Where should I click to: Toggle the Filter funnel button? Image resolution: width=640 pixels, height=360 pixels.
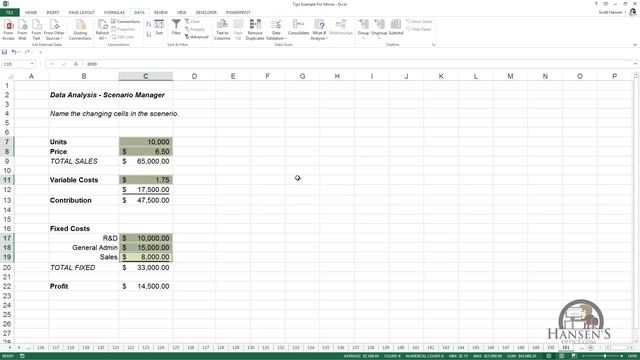(x=176, y=27)
